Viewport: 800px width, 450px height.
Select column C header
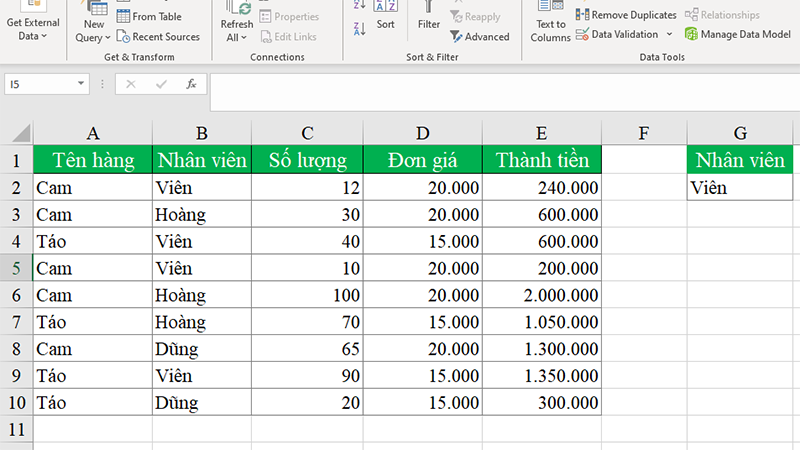[x=307, y=133]
